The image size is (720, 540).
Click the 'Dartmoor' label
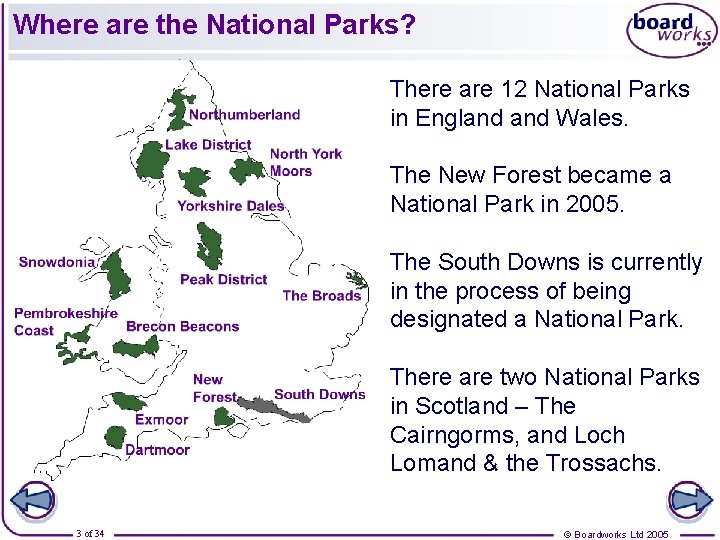tap(158, 450)
